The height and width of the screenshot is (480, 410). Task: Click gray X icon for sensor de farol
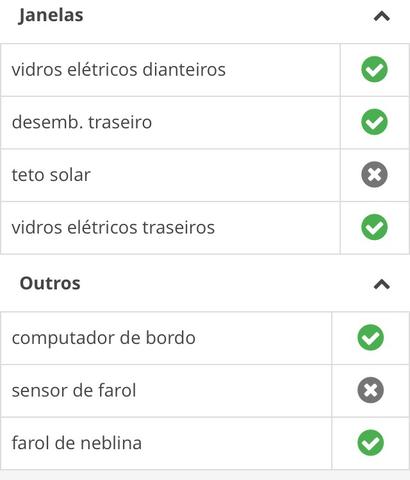pyautogui.click(x=371, y=390)
